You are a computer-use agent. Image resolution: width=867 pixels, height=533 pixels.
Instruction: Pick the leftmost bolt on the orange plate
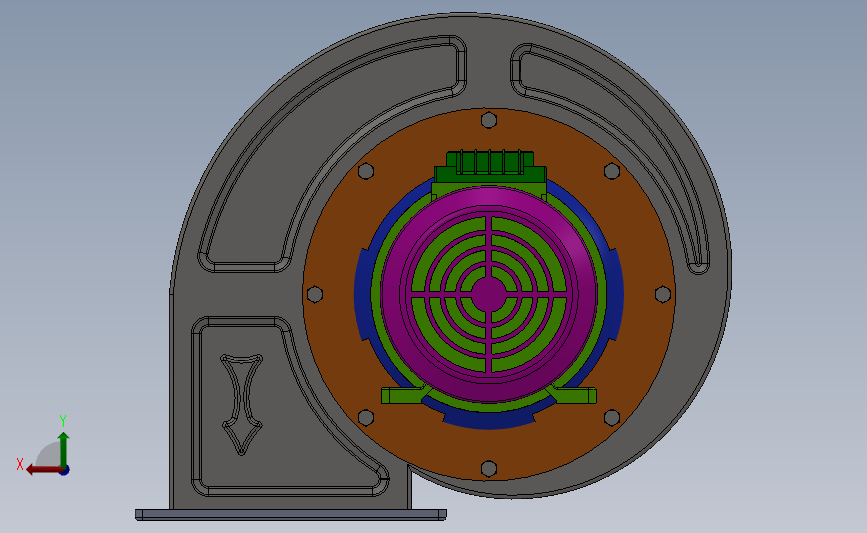[315, 294]
